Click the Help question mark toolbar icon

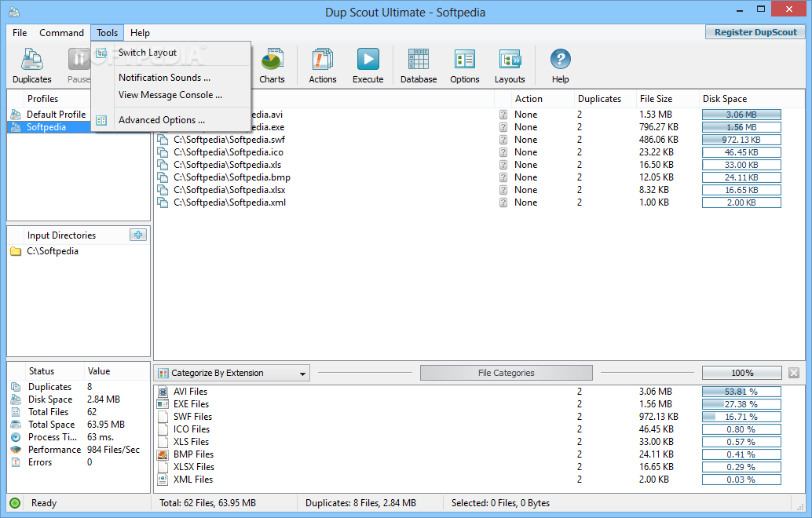tap(561, 59)
